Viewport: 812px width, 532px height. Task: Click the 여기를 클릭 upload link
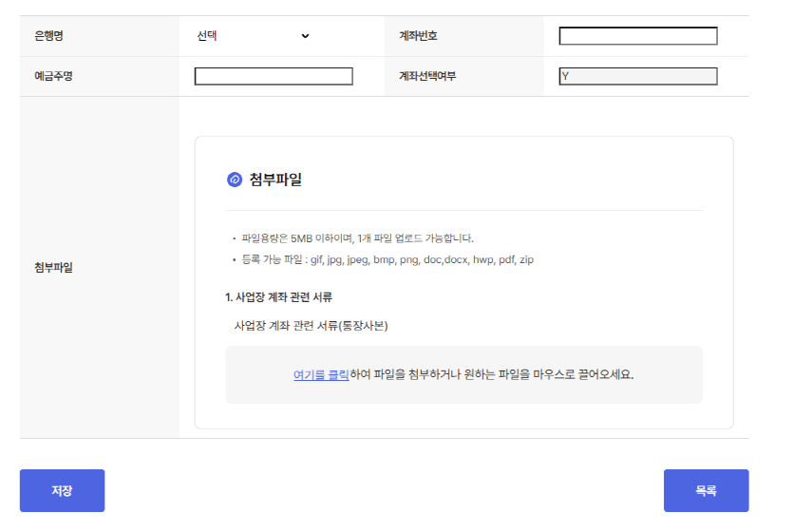click(x=321, y=374)
